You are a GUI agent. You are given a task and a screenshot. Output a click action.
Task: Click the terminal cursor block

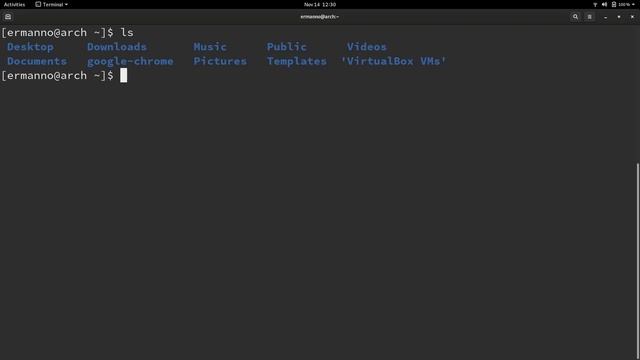(124, 76)
